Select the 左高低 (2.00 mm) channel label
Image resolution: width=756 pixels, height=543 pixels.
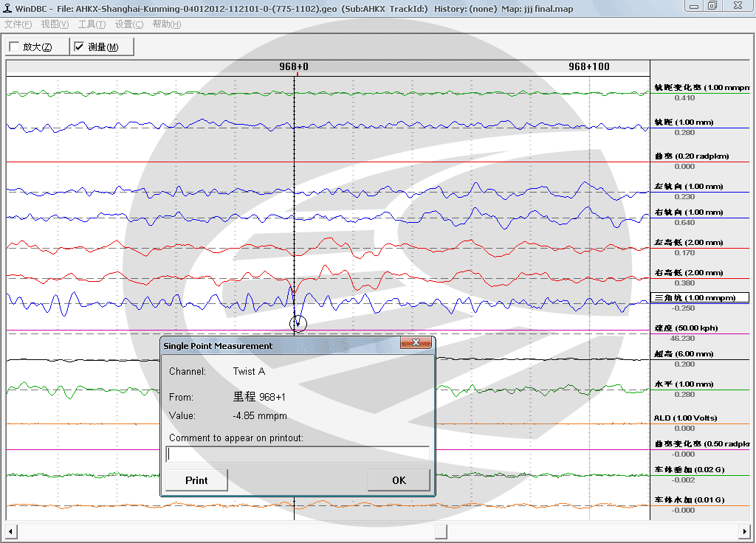(689, 242)
